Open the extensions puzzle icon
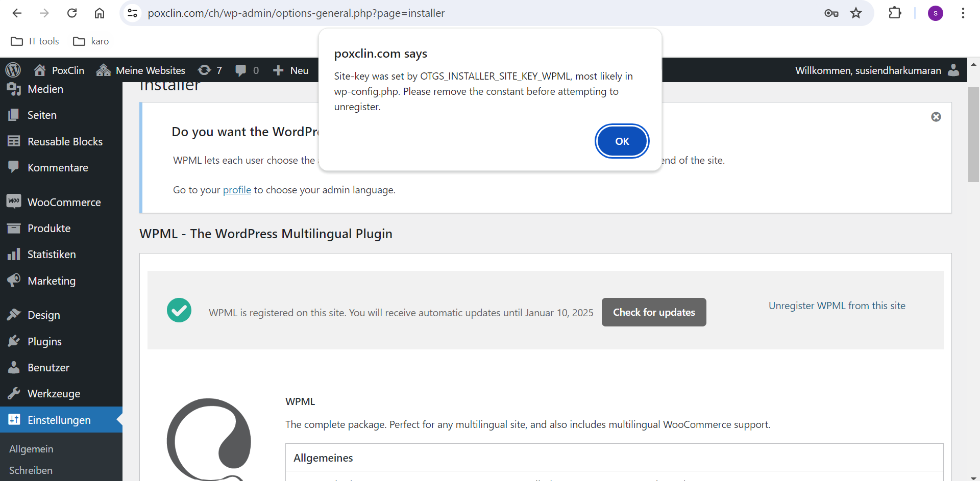Screen dimensions: 980x481 pyautogui.click(x=895, y=13)
